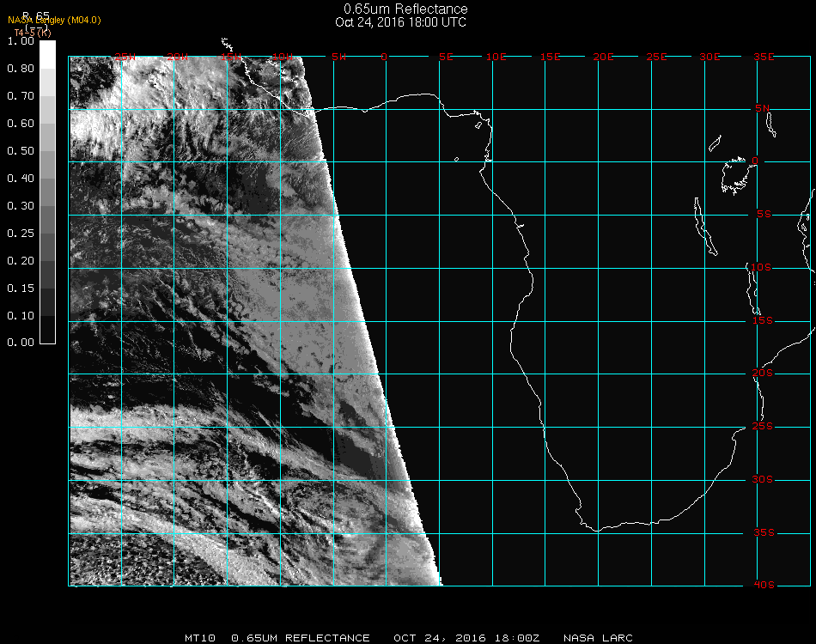Click the '0.65UM REFLECTANCE' footer caption text
The height and width of the screenshot is (644, 816).
click(301, 638)
